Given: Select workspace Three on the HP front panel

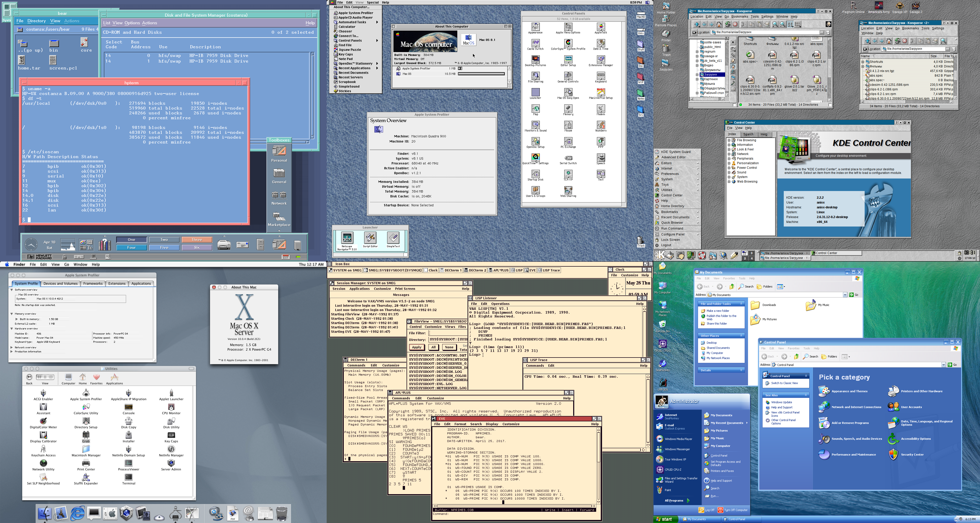Looking at the screenshot, I should coord(197,240).
